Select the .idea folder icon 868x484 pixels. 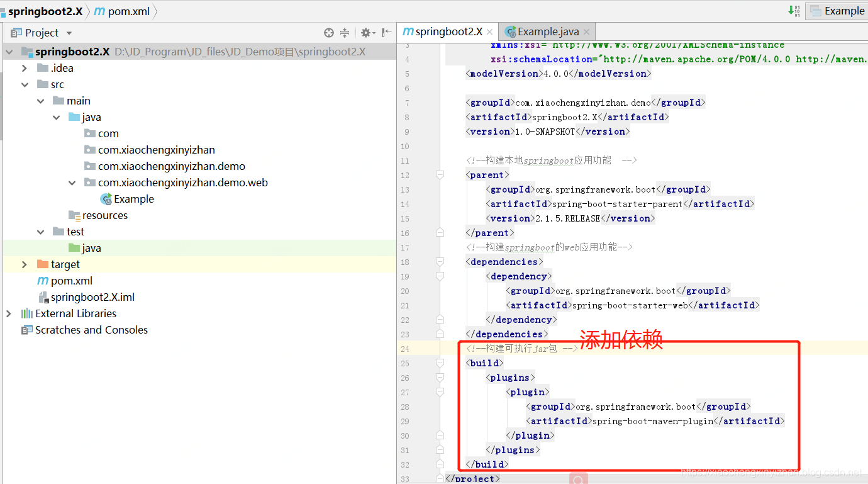pos(43,68)
